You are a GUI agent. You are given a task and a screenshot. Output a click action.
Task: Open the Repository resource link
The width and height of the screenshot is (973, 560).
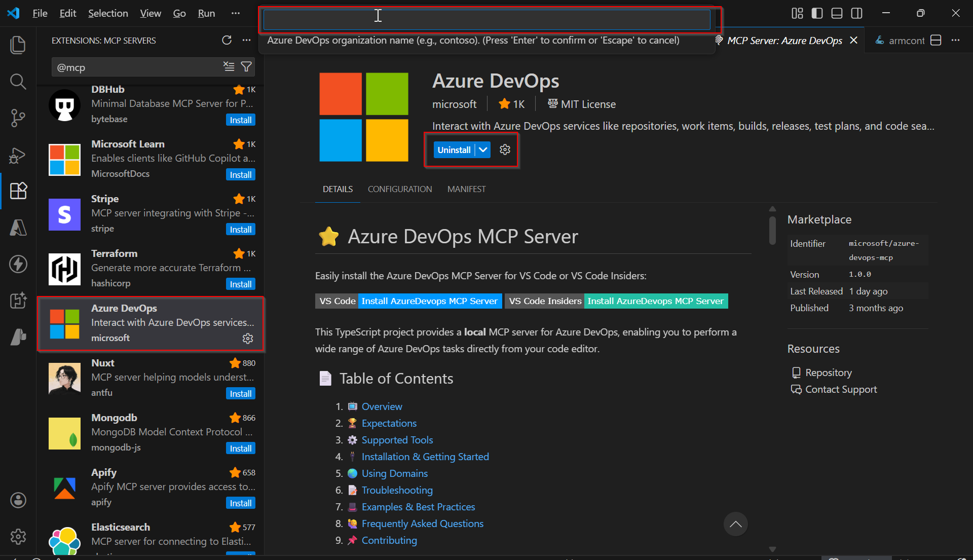point(828,372)
